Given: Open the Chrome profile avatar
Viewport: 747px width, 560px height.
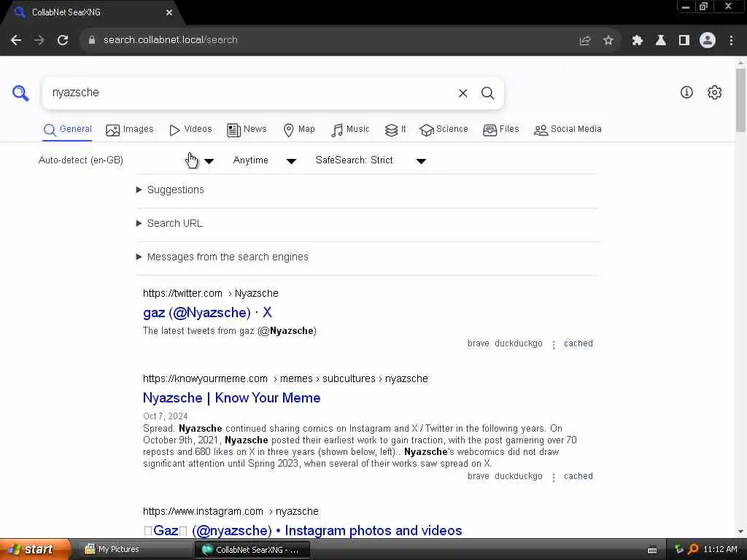Looking at the screenshot, I should coord(708,41).
